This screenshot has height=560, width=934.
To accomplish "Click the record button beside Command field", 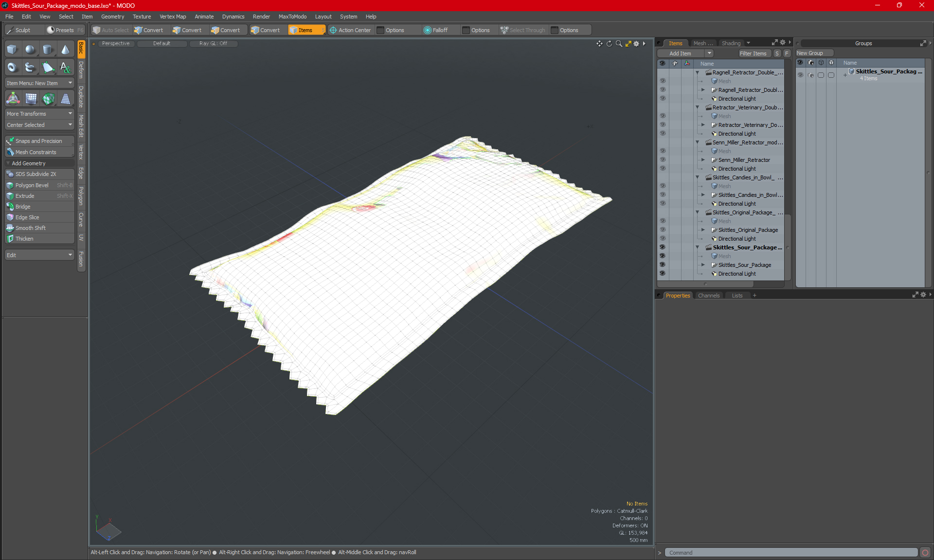I will (925, 553).
